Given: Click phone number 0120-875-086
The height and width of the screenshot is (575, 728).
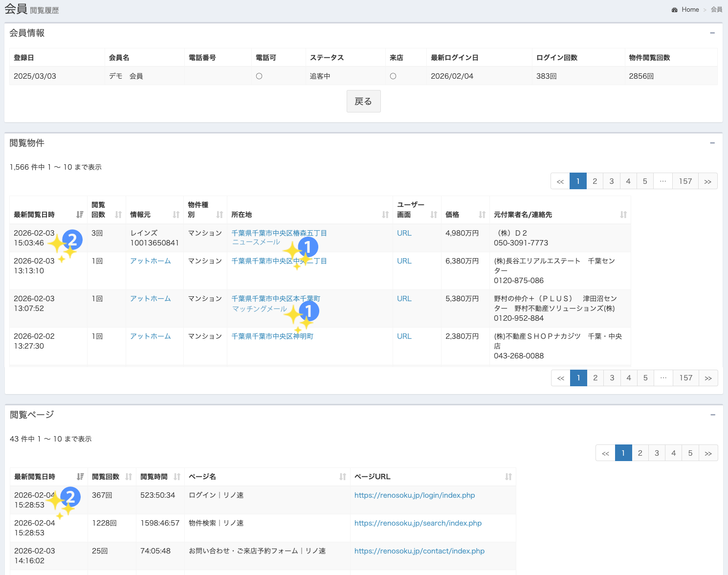Looking at the screenshot, I should click(x=519, y=281).
